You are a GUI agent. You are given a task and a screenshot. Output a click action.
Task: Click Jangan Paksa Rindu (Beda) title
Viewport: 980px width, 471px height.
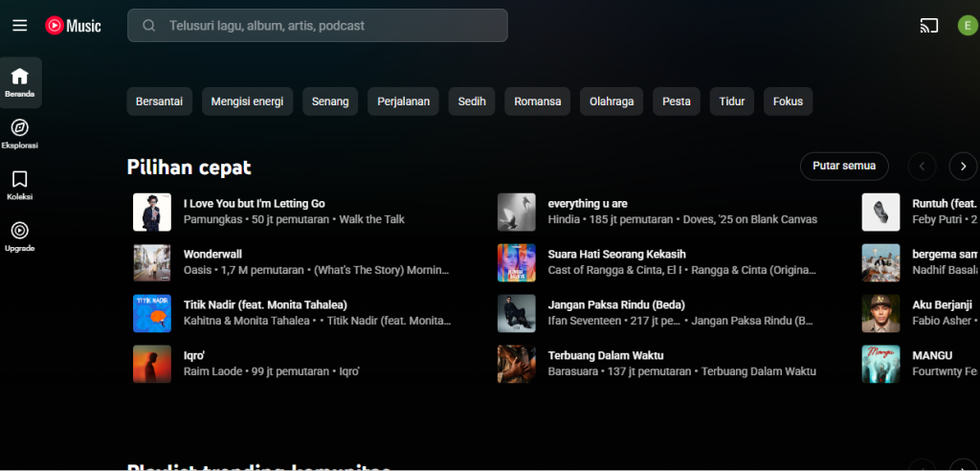616,305
